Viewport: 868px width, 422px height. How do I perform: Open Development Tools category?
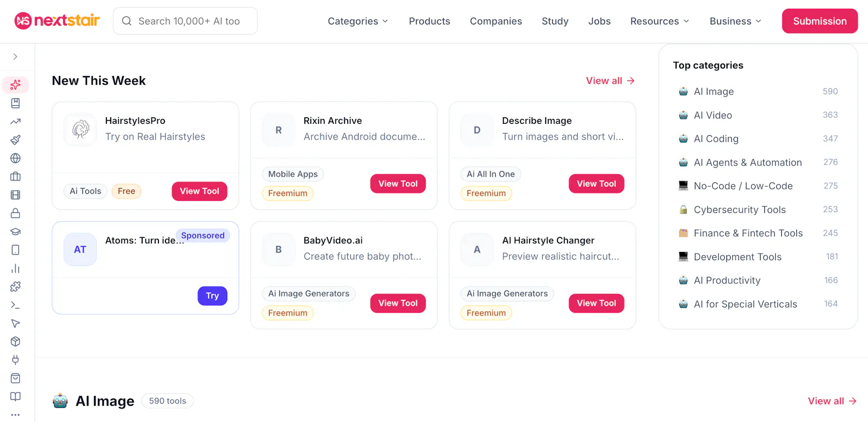pyautogui.click(x=758, y=257)
